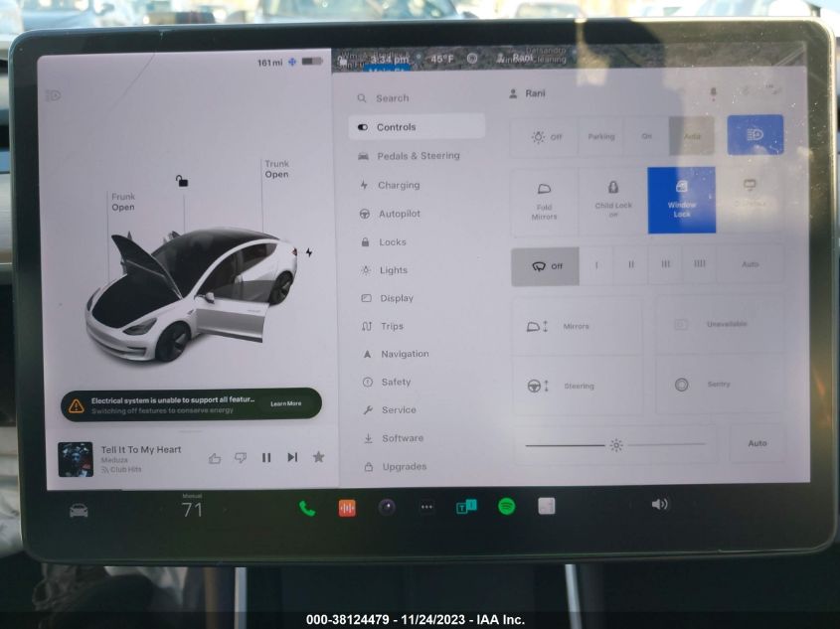Open the Rani driver profile

click(527, 93)
